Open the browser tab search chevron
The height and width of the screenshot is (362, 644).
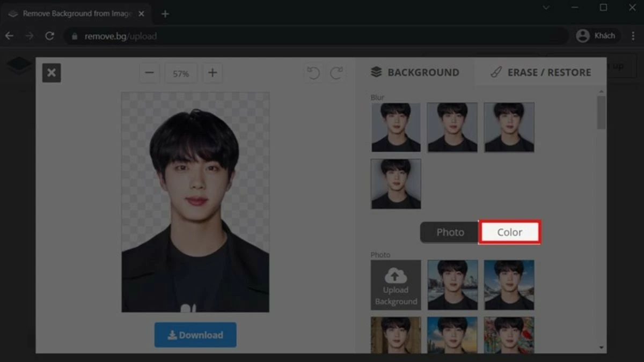click(546, 8)
